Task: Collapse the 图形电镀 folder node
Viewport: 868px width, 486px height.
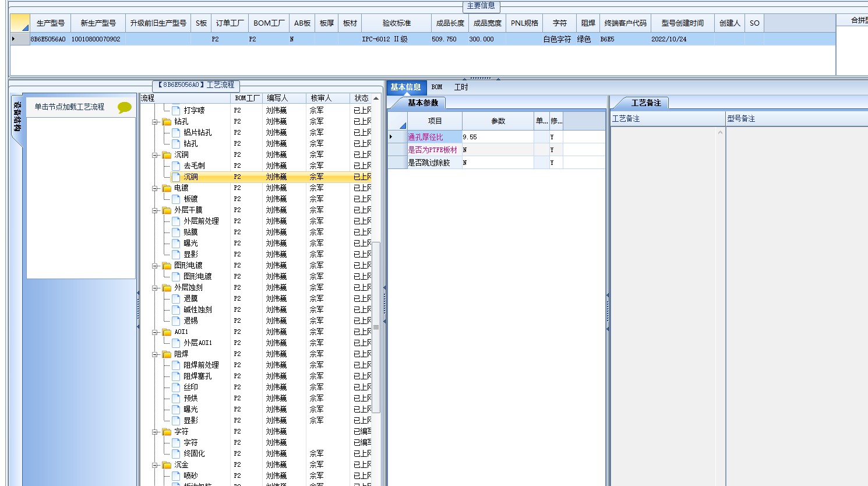Action: [x=156, y=266]
